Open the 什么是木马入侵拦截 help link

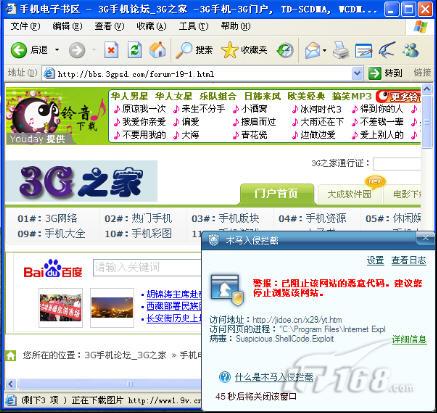pos(274,377)
